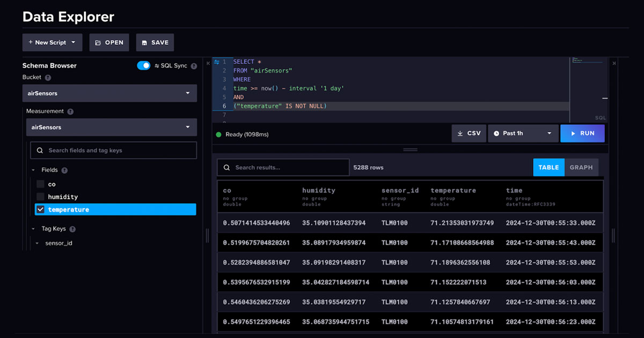Image resolution: width=644 pixels, height=338 pixels.
Task: Click the magnifier in the results search box
Action: 227,167
